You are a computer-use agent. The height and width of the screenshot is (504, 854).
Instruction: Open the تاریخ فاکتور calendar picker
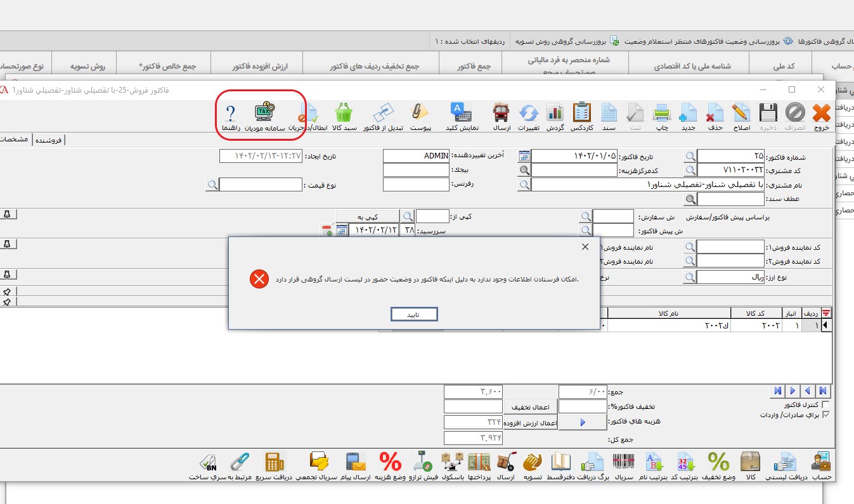click(524, 157)
